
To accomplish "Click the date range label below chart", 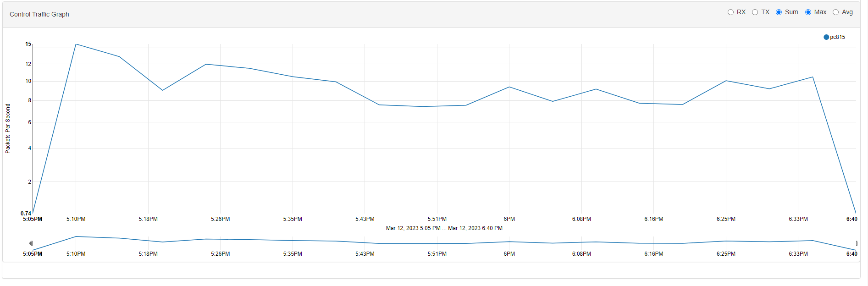I will point(444,228).
